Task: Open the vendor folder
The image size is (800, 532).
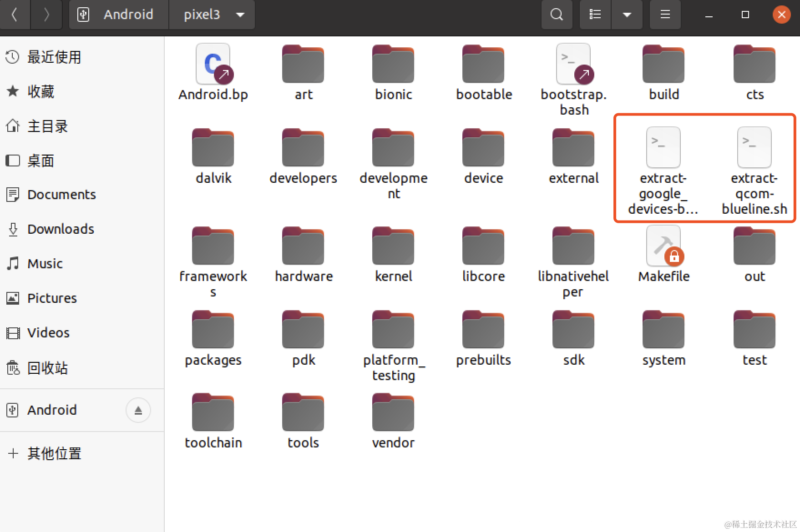Action: click(x=393, y=412)
